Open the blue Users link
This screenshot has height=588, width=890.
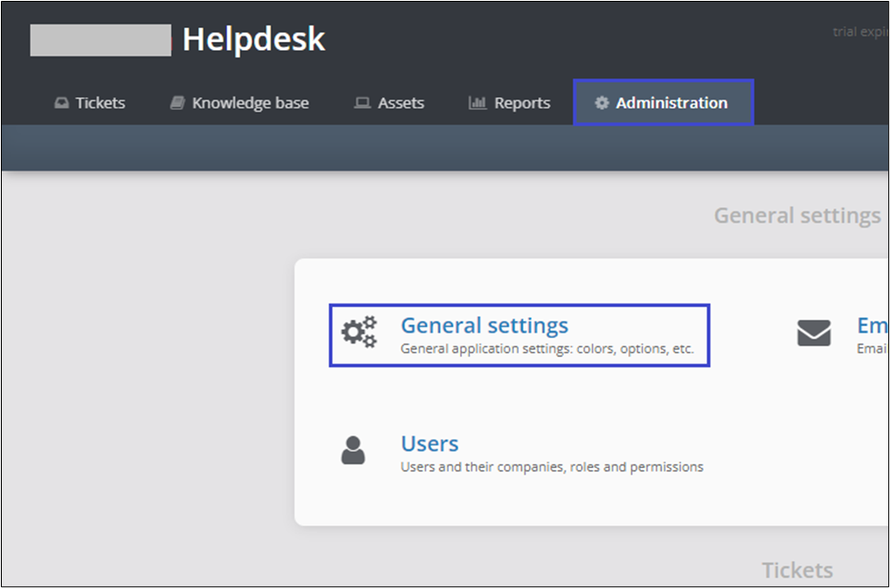[429, 443]
